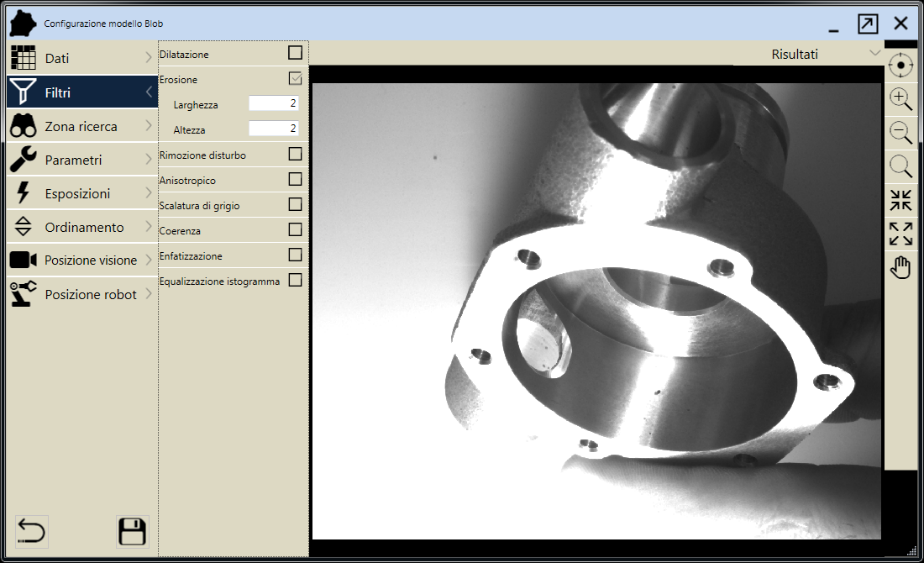Open the Risultati dropdown arrow
Image resolution: width=924 pixels, height=563 pixels.
tap(874, 53)
